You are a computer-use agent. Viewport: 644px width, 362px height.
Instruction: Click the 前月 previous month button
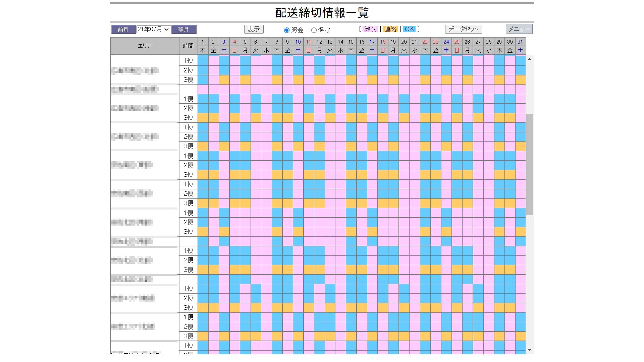(123, 29)
